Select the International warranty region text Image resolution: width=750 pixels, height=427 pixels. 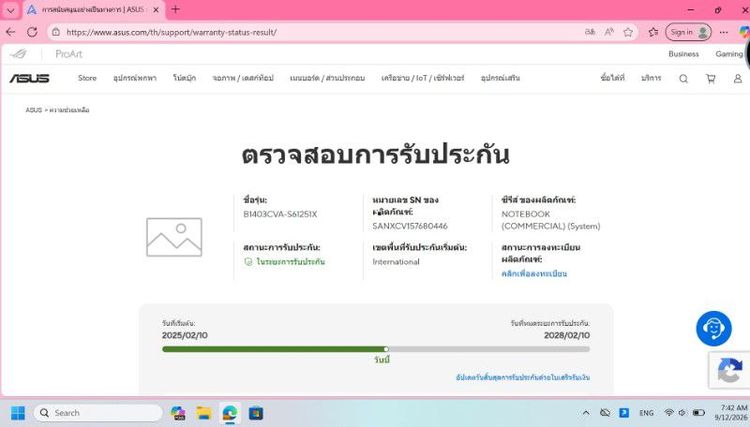click(396, 262)
